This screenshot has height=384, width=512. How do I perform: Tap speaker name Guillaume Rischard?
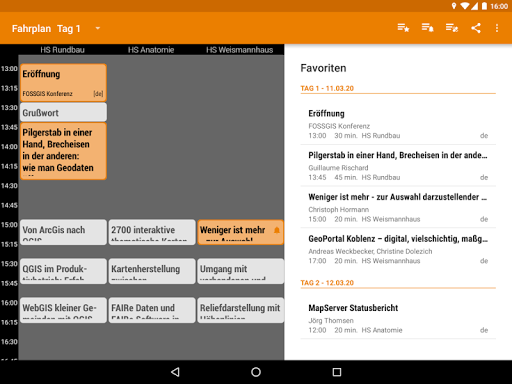coord(338,168)
